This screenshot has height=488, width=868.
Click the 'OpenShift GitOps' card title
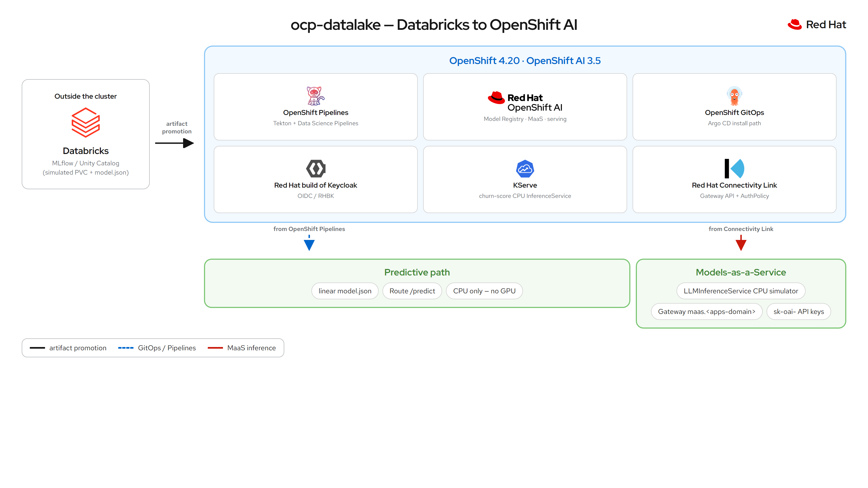734,113
